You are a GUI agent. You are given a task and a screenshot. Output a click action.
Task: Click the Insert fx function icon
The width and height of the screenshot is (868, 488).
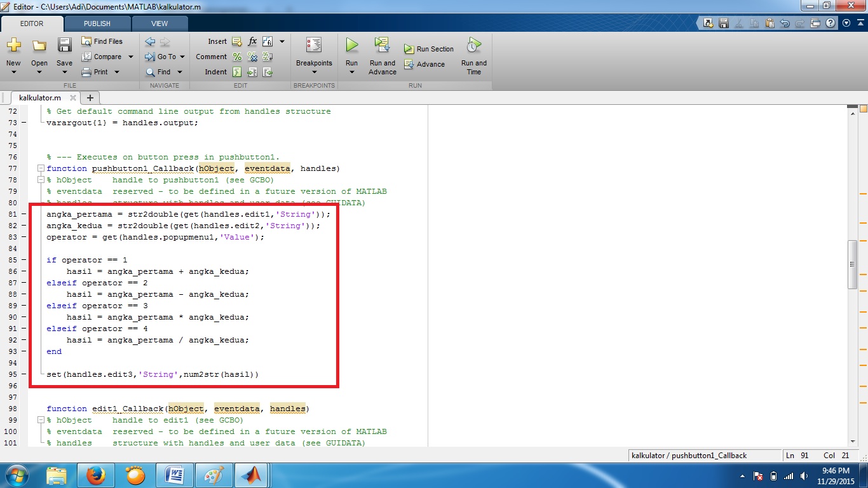click(x=252, y=41)
